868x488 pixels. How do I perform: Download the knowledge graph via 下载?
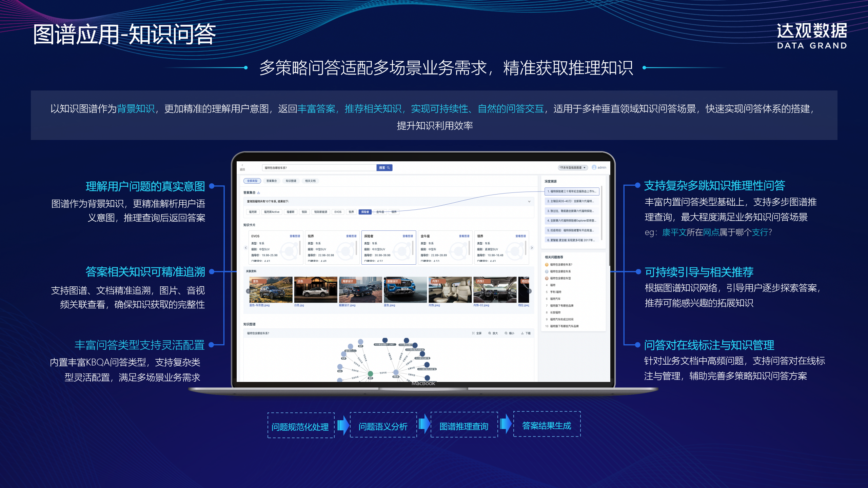click(526, 333)
